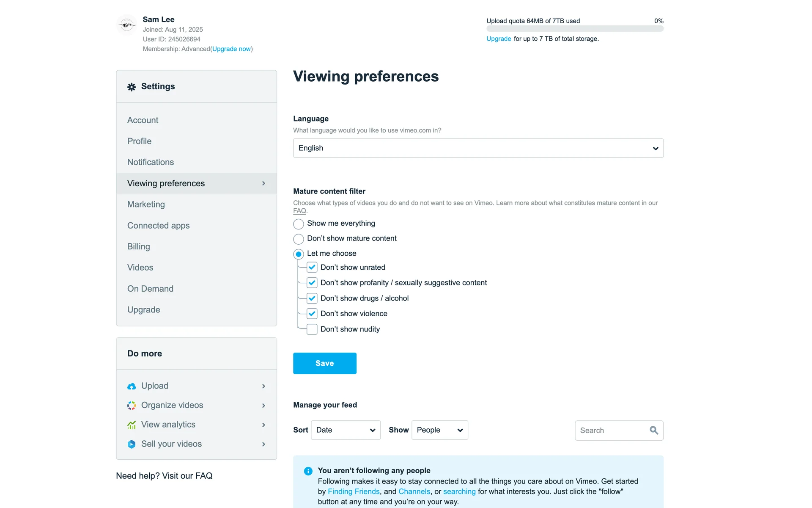Click the Organize videos colorful ring icon
Viewport: 812px width, 508px height.
click(x=132, y=406)
